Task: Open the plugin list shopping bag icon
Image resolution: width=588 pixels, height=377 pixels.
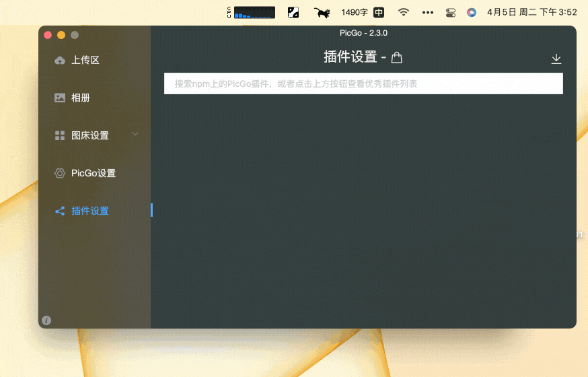Action: click(397, 58)
